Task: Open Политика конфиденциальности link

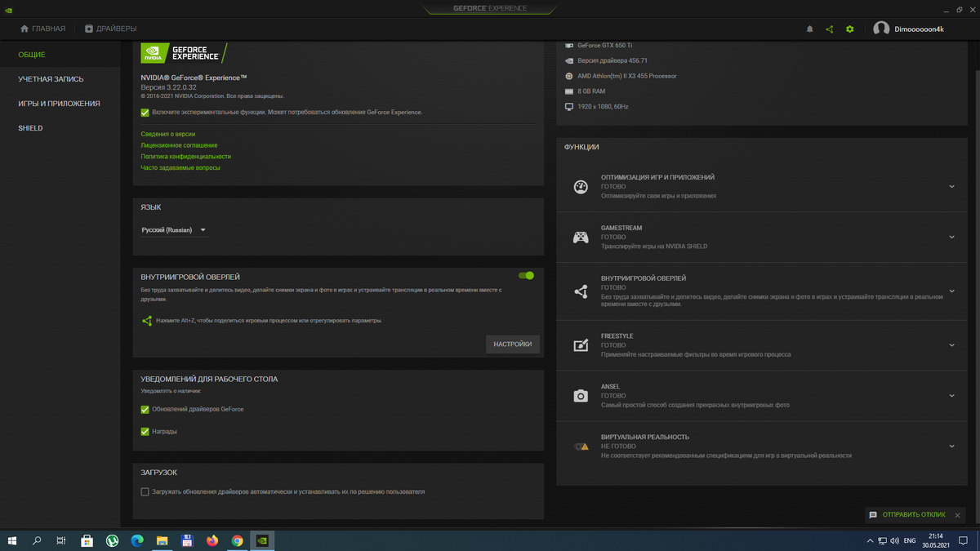Action: coord(185,156)
